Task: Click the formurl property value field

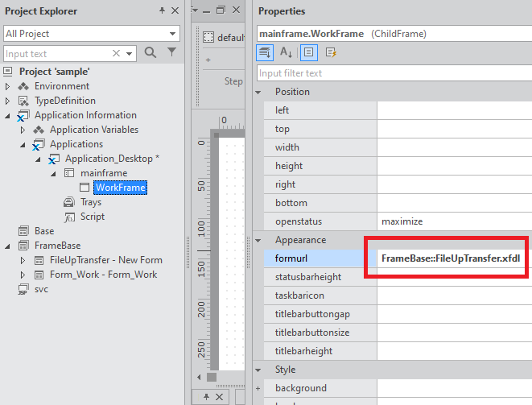Action: (451, 258)
